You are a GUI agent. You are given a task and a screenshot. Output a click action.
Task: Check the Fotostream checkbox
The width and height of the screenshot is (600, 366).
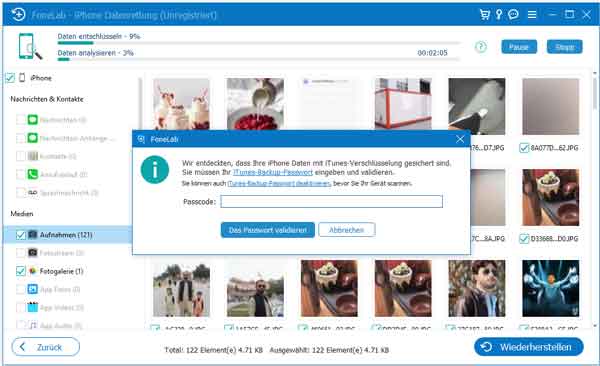21,253
